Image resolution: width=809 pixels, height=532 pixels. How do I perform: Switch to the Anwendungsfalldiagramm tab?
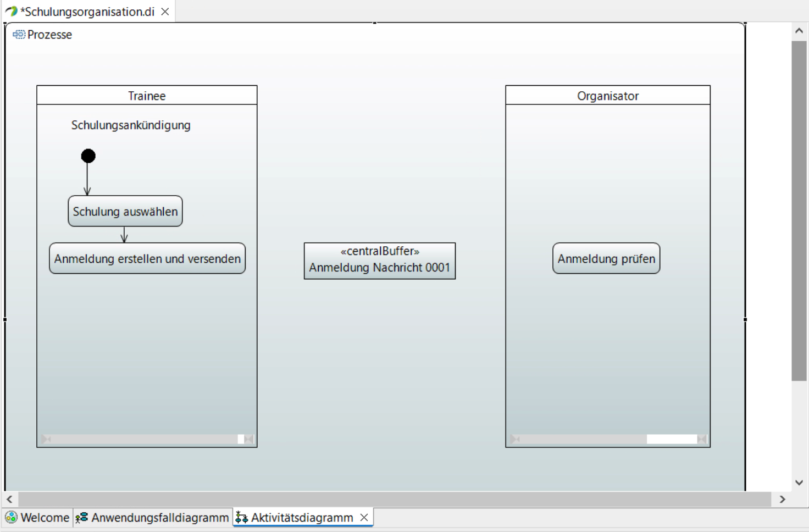152,518
